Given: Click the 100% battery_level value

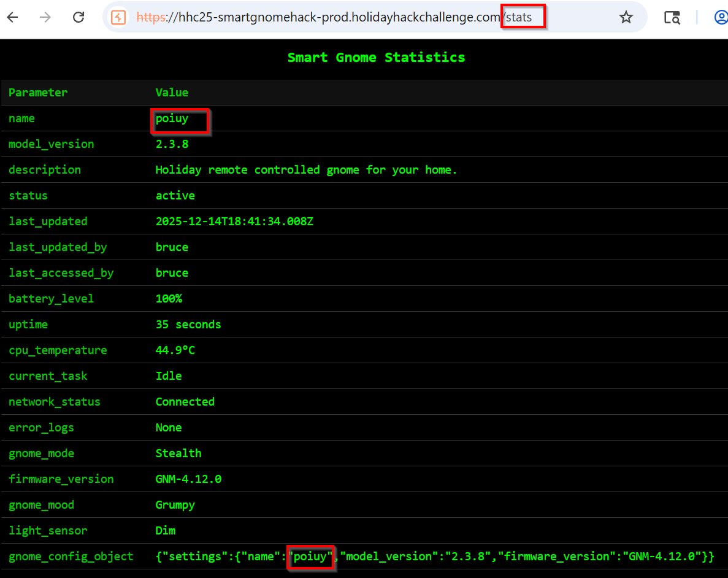Looking at the screenshot, I should click(x=169, y=299).
